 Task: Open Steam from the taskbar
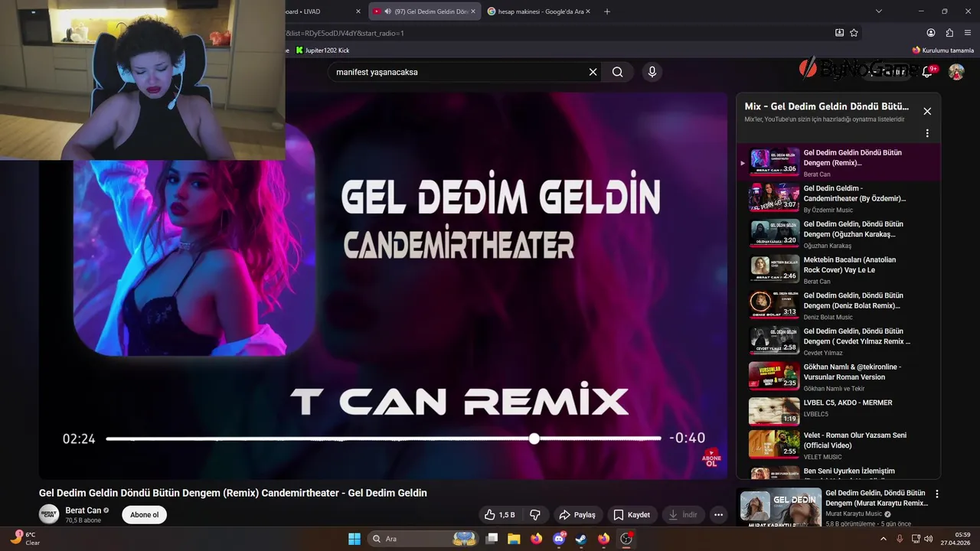tap(581, 539)
